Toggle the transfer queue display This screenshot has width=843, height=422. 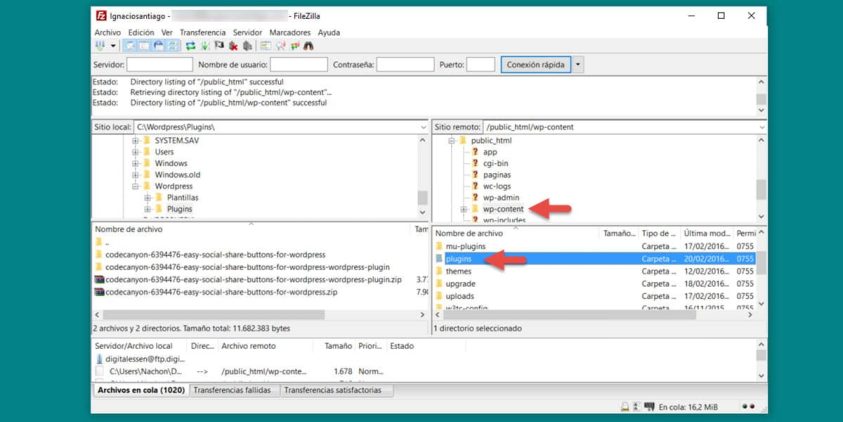(173, 46)
